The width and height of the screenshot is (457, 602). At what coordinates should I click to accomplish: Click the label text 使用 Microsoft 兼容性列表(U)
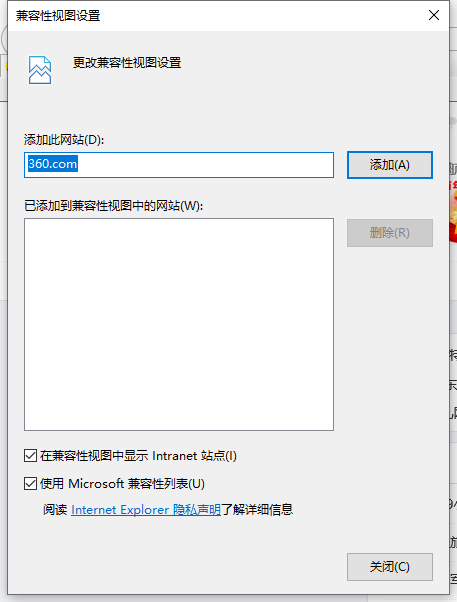coord(122,483)
